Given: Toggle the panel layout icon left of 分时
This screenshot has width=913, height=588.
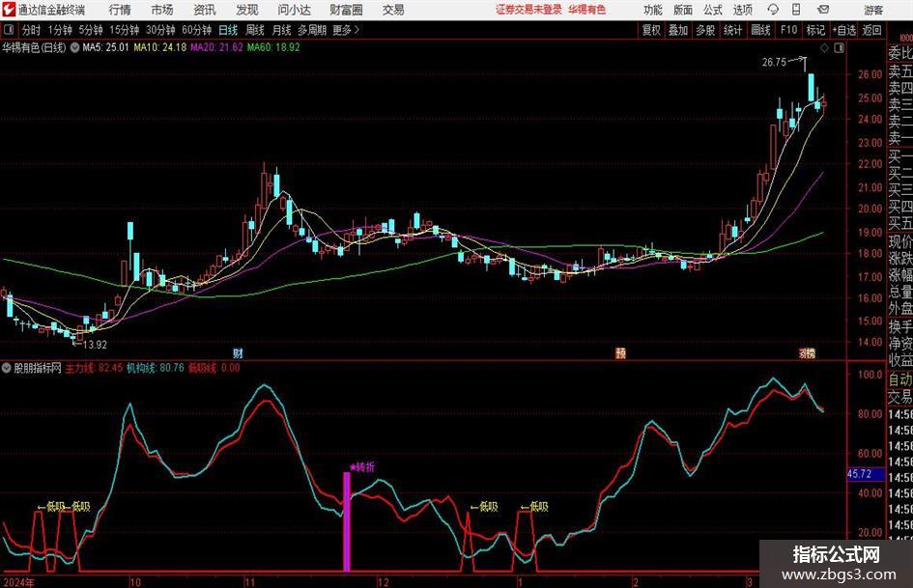Looking at the screenshot, I should pyautogui.click(x=9, y=30).
